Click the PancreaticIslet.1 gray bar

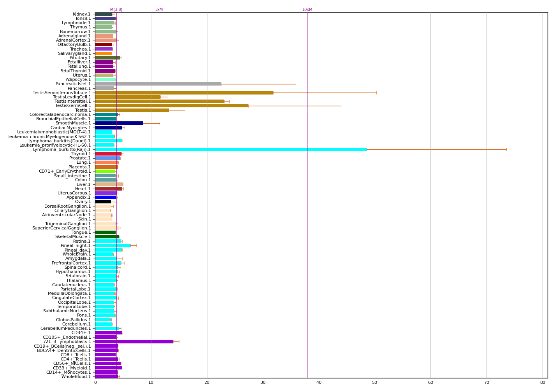click(x=158, y=84)
